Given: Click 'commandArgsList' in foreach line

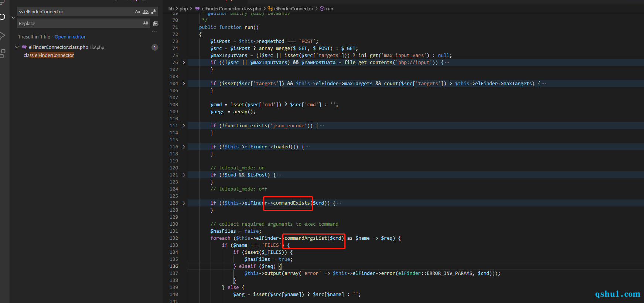Looking at the screenshot, I should point(306,238).
